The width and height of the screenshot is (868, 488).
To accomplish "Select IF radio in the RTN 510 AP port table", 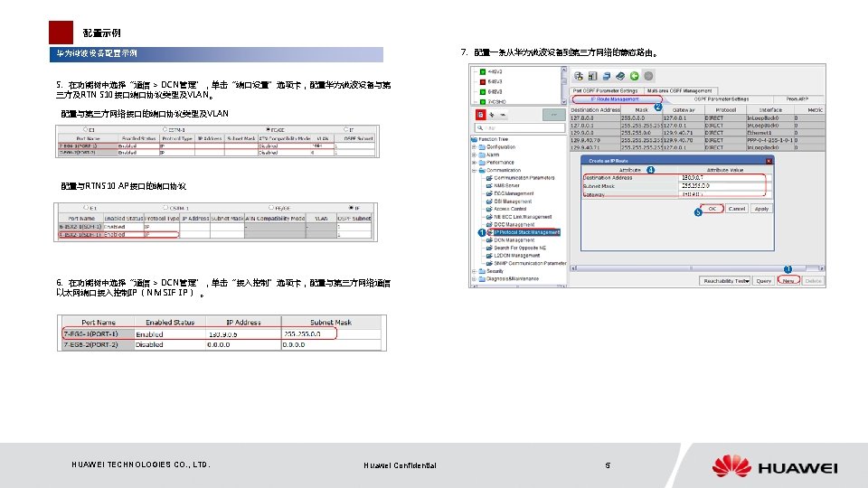I will point(351,208).
